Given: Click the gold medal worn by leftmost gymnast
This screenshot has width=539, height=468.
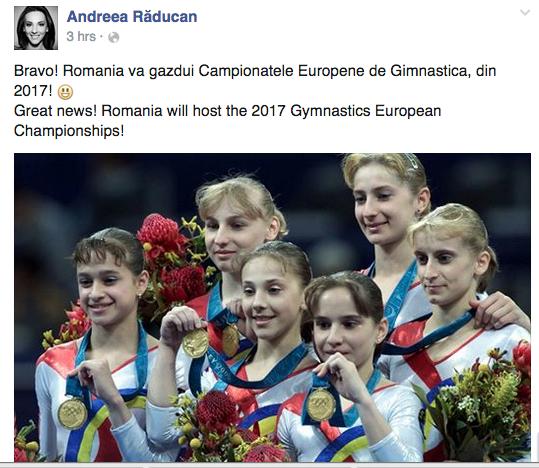Looking at the screenshot, I should (73, 414).
